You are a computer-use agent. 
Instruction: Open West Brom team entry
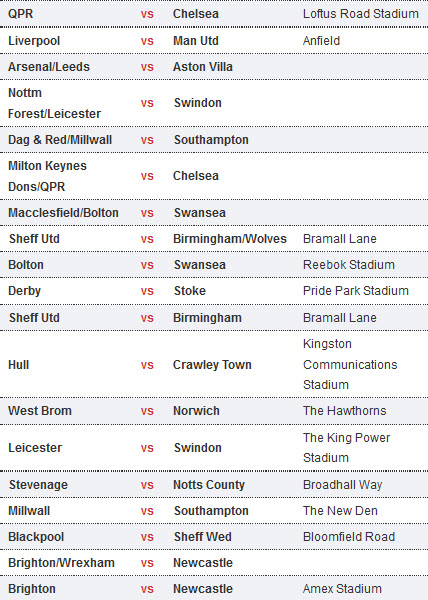pos(40,411)
